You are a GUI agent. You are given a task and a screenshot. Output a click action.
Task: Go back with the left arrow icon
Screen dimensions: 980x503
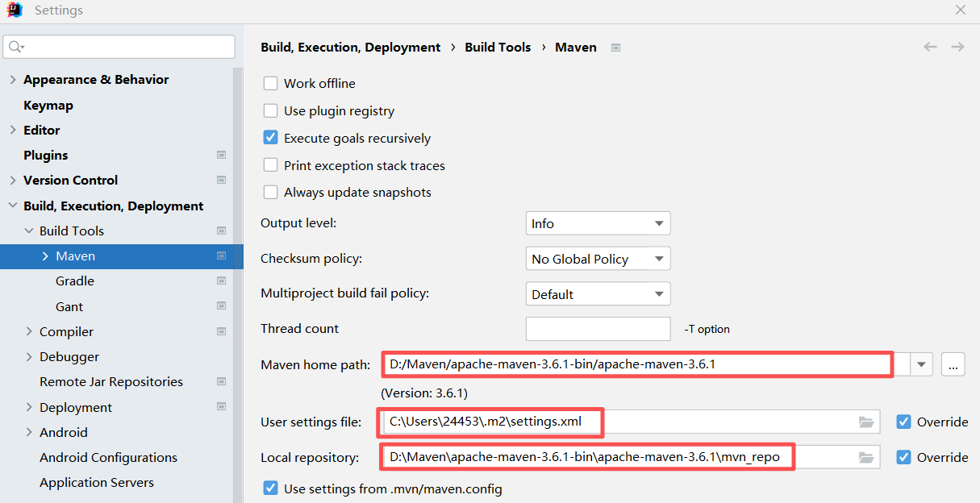[x=930, y=47]
